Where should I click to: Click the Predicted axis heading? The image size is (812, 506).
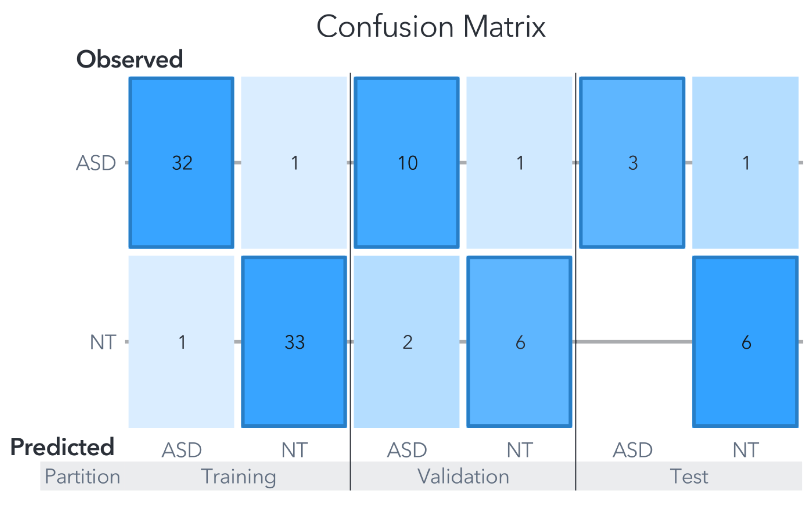62,446
